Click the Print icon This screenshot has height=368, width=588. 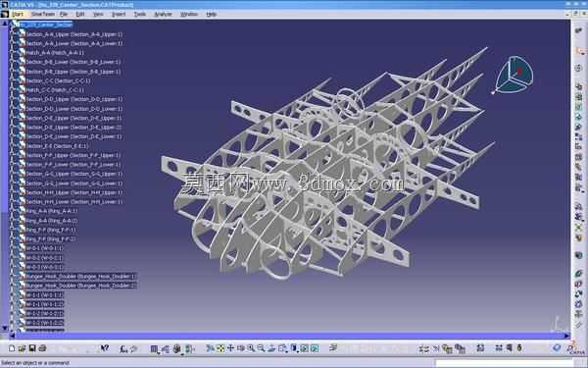click(42, 348)
